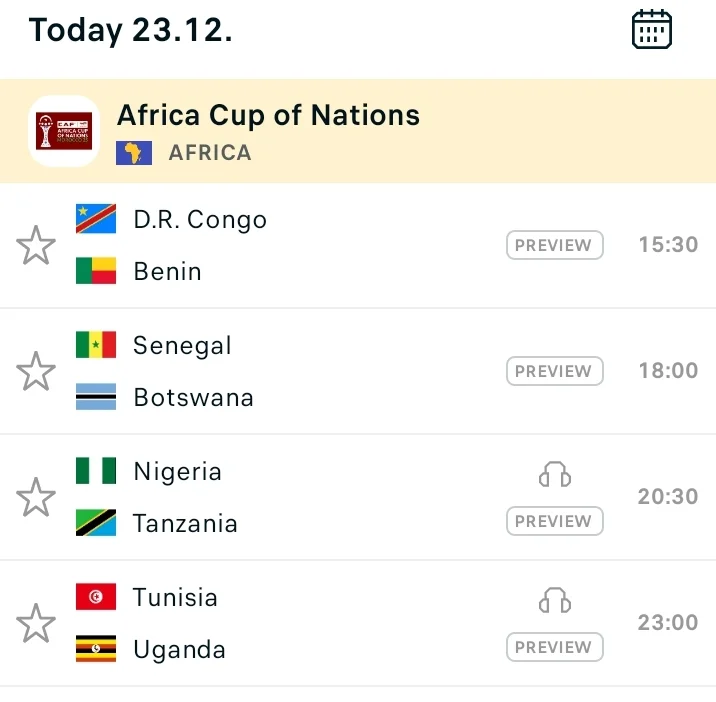Click the AFRICA region flag icon
This screenshot has width=716, height=702.
pos(134,153)
